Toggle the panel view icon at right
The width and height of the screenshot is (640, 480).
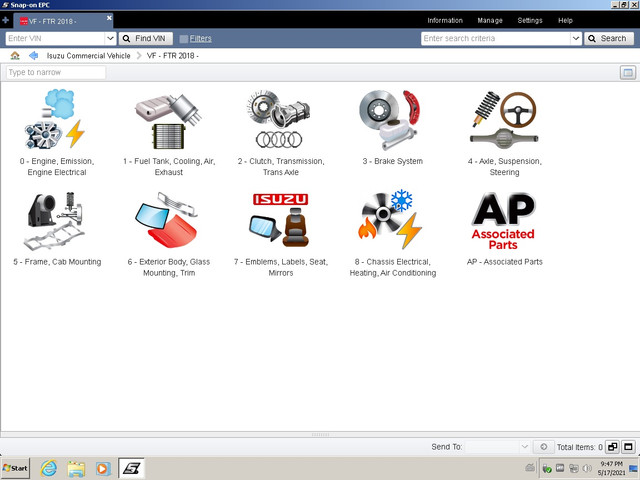[628, 73]
